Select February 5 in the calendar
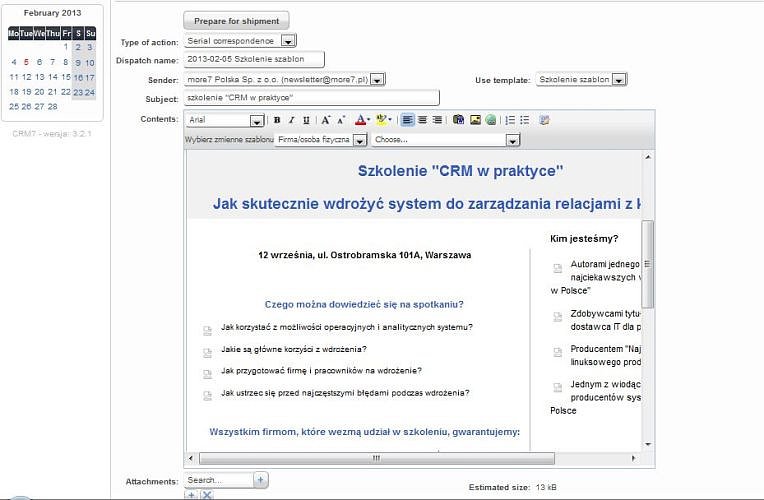 (x=26, y=62)
